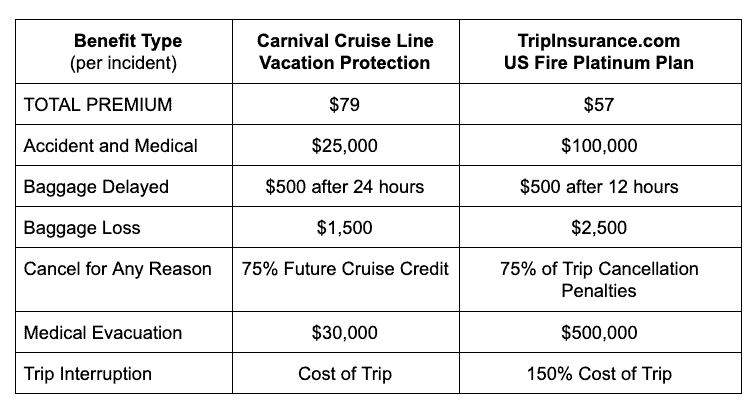
Task: Select the Carnival Cruise Line Vacation Protection header
Action: coord(346,51)
